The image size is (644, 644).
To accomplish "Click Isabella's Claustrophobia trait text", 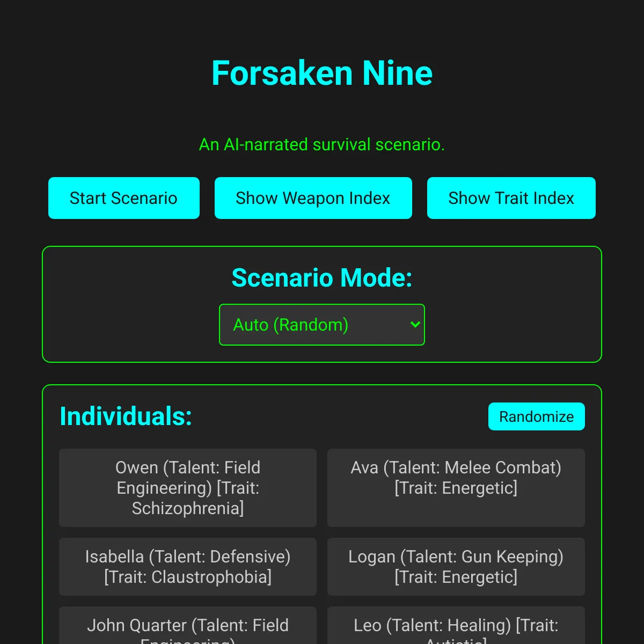I will pos(188,577).
